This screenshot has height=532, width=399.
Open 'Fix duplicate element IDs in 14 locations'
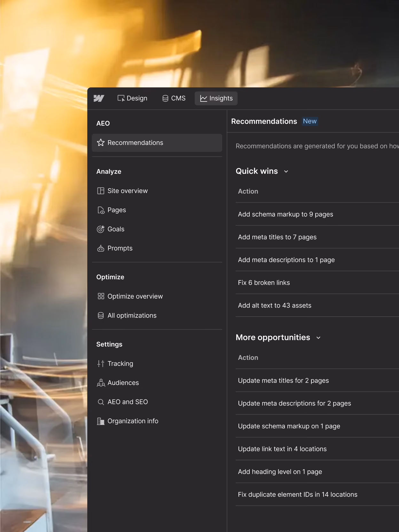(x=317, y=495)
